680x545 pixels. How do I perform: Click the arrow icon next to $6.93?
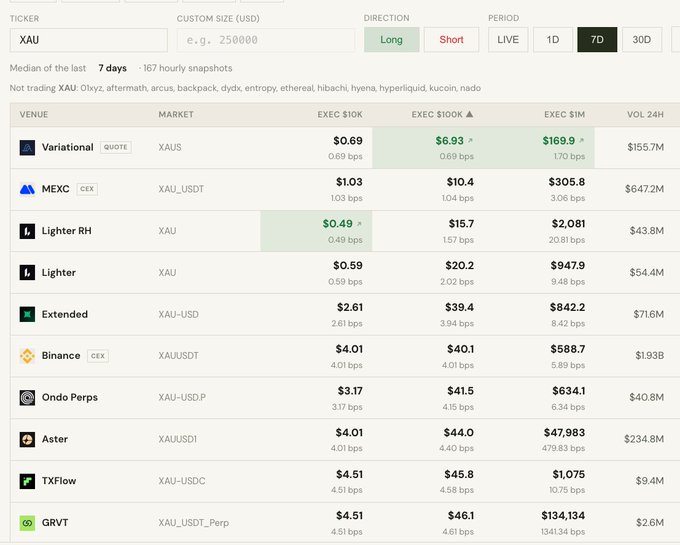[x=471, y=140]
